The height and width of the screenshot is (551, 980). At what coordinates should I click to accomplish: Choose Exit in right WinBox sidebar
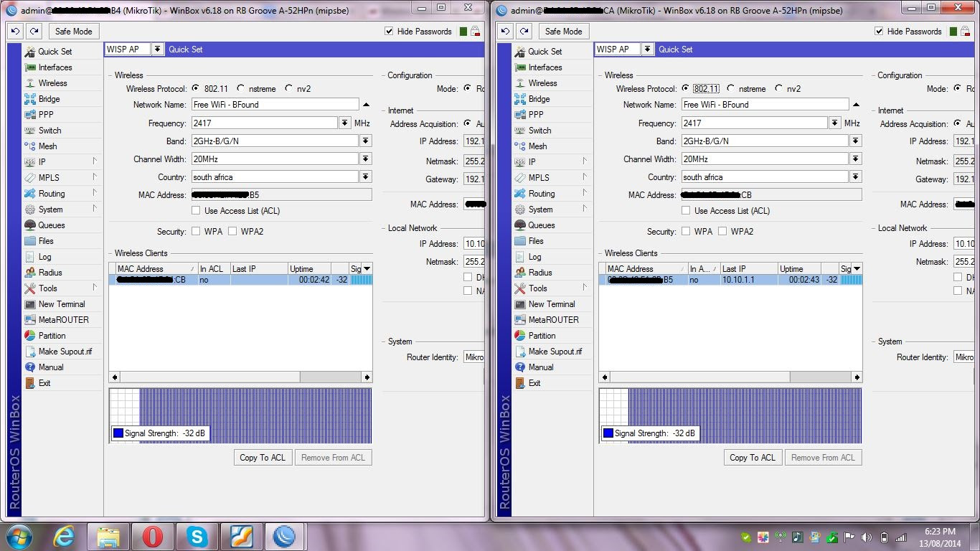click(x=534, y=383)
